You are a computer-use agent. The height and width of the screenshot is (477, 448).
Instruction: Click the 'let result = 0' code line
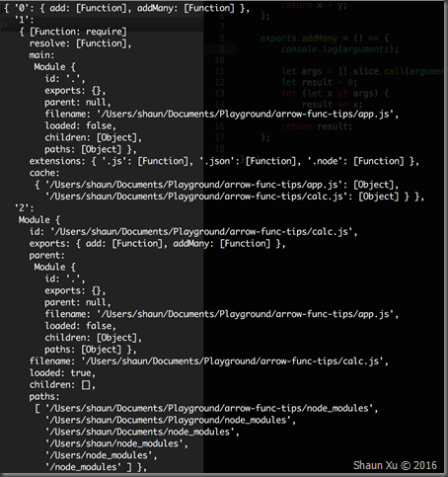319,82
